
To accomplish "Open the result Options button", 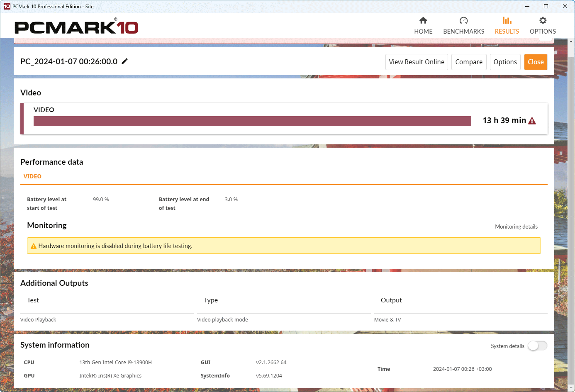I will [505, 62].
